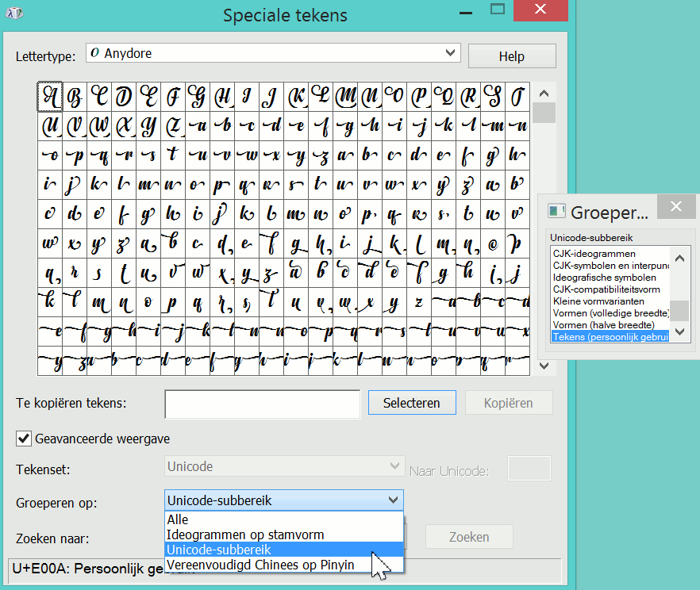Click the 'Te kopiëren tekens' text field
Image resolution: width=700 pixels, height=590 pixels.
[x=262, y=404]
